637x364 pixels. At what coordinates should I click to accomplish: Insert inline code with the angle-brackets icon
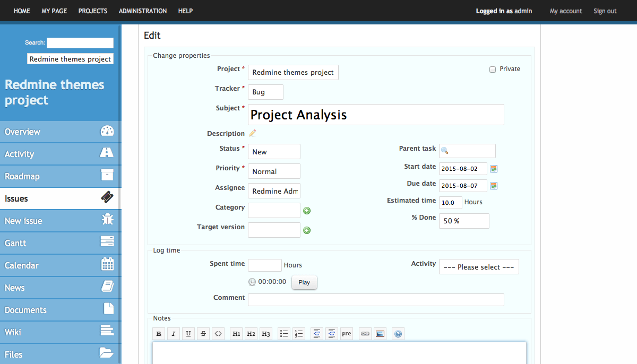(x=218, y=334)
